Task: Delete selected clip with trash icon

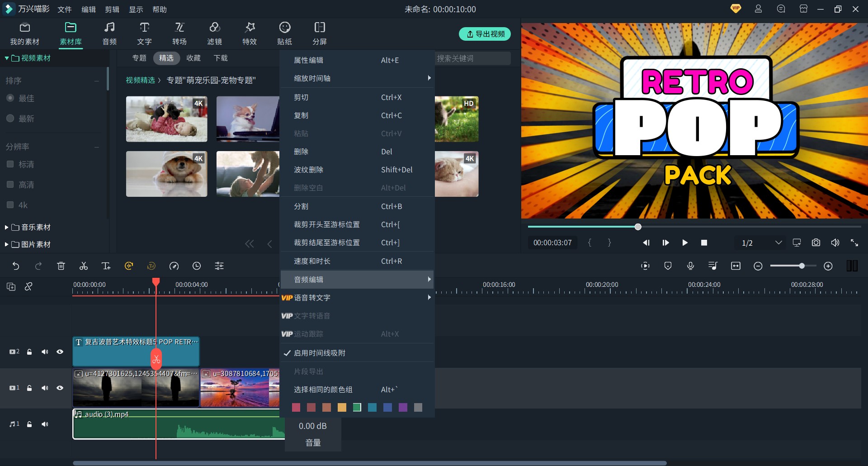Action: pyautogui.click(x=61, y=266)
